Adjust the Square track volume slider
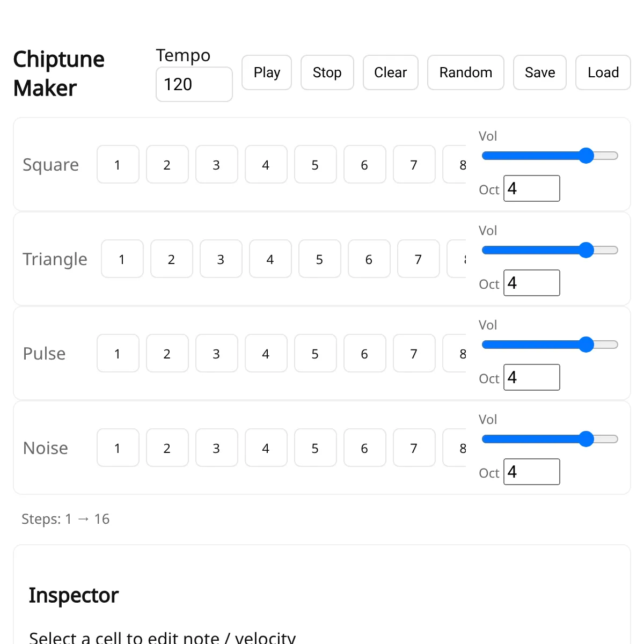This screenshot has height=644, width=644. click(550, 156)
